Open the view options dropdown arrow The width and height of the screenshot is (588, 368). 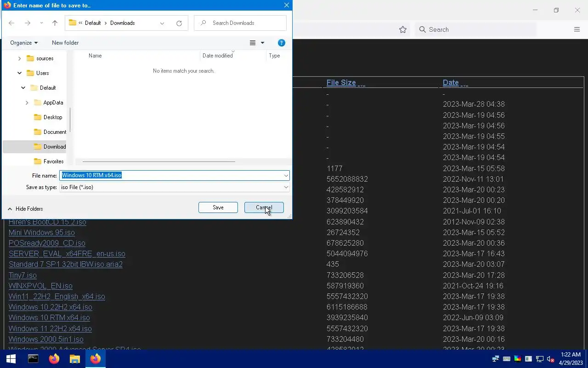(263, 43)
